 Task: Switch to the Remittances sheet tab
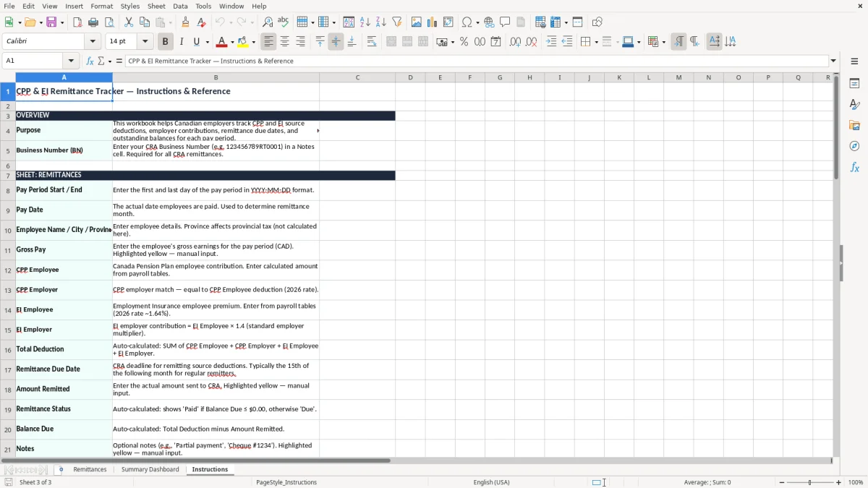coord(90,469)
